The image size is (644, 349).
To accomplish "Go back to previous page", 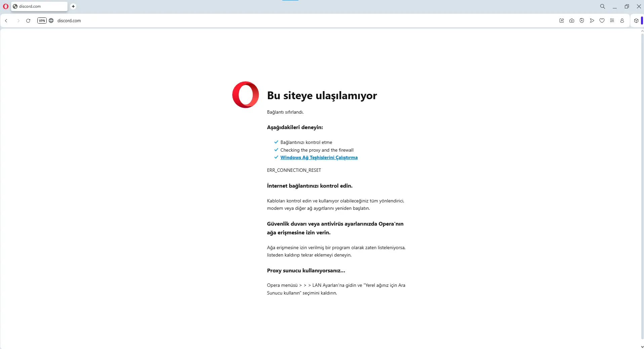I will [x=6, y=21].
